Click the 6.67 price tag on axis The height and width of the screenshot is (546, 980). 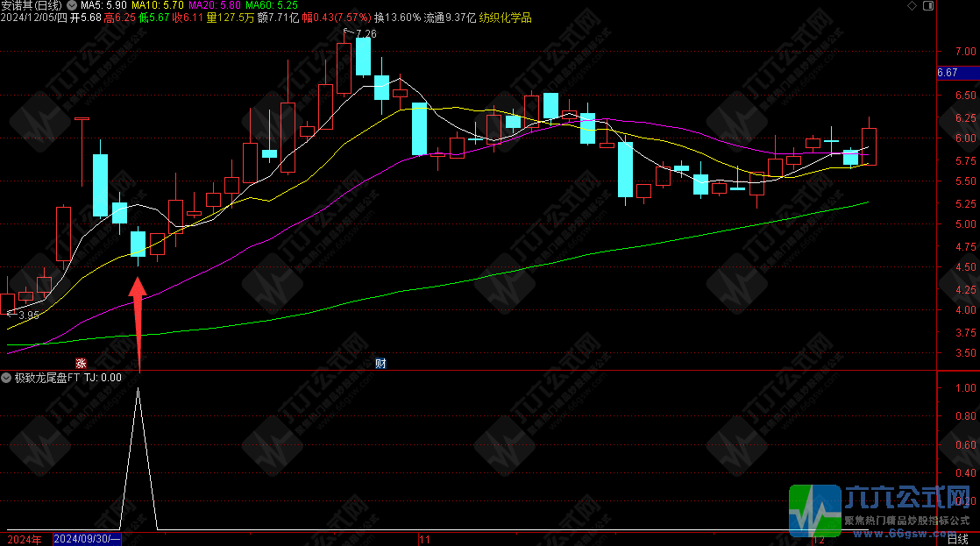click(x=948, y=73)
